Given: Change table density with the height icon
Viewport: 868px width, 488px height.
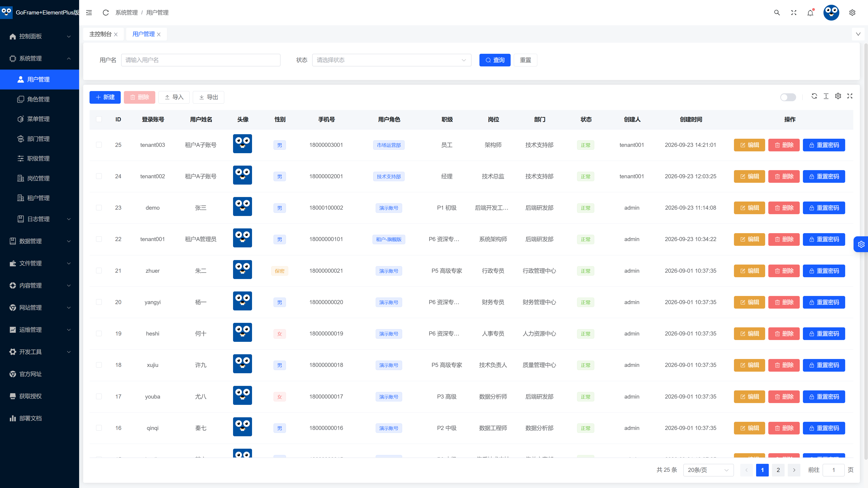Looking at the screenshot, I should pos(826,96).
